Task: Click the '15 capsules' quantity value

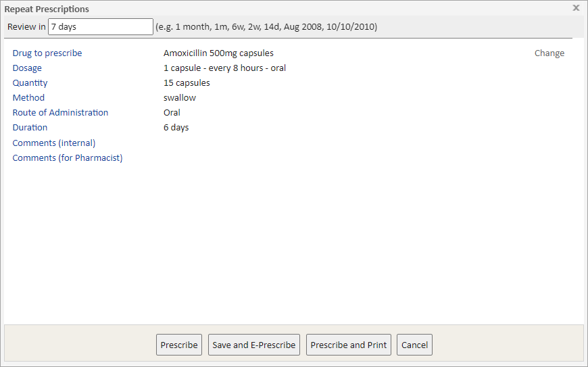Action: point(187,83)
